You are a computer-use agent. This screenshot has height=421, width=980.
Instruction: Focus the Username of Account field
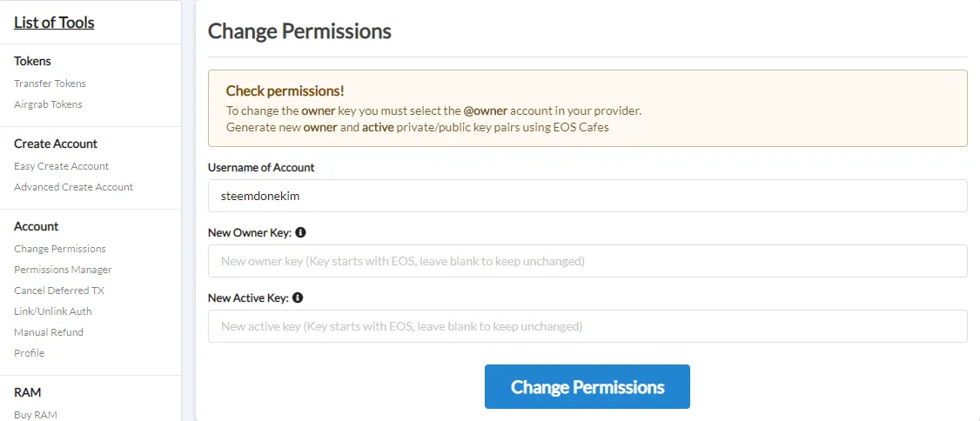point(587,196)
